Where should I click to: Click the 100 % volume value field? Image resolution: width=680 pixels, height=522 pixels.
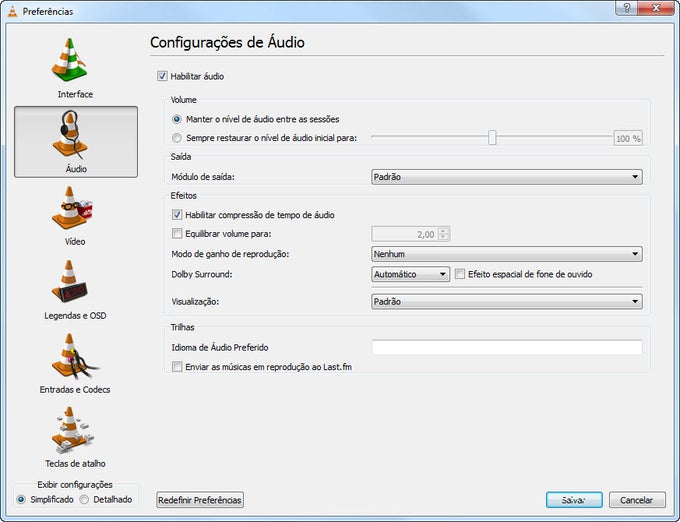628,139
